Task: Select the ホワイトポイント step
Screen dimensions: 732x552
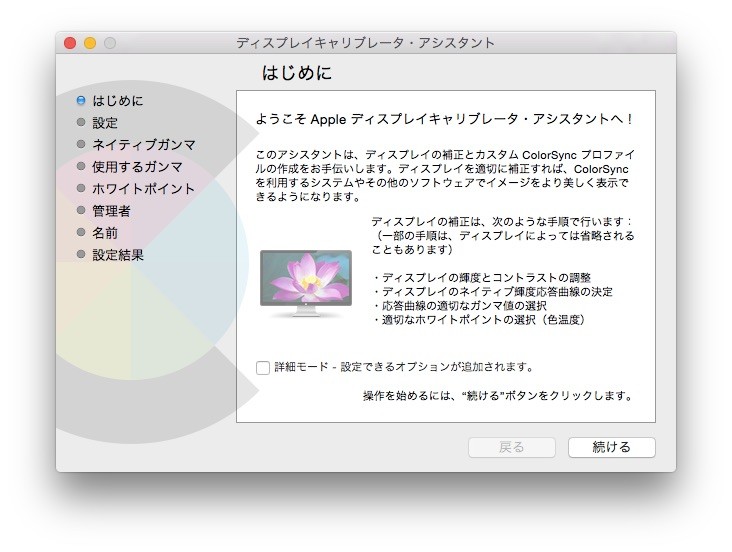Action: [143, 189]
